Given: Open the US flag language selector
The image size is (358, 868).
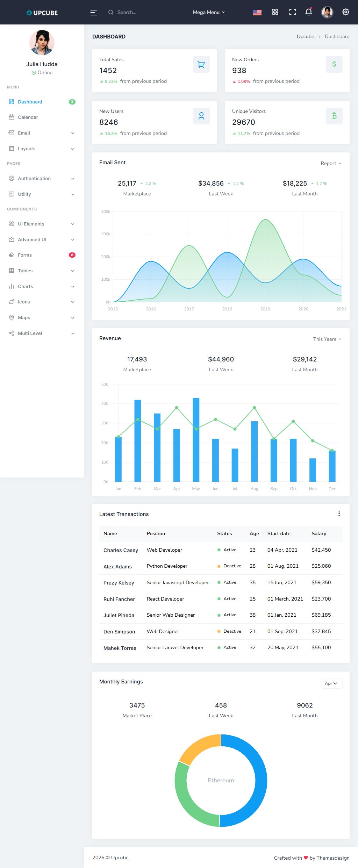Looking at the screenshot, I should point(257,13).
